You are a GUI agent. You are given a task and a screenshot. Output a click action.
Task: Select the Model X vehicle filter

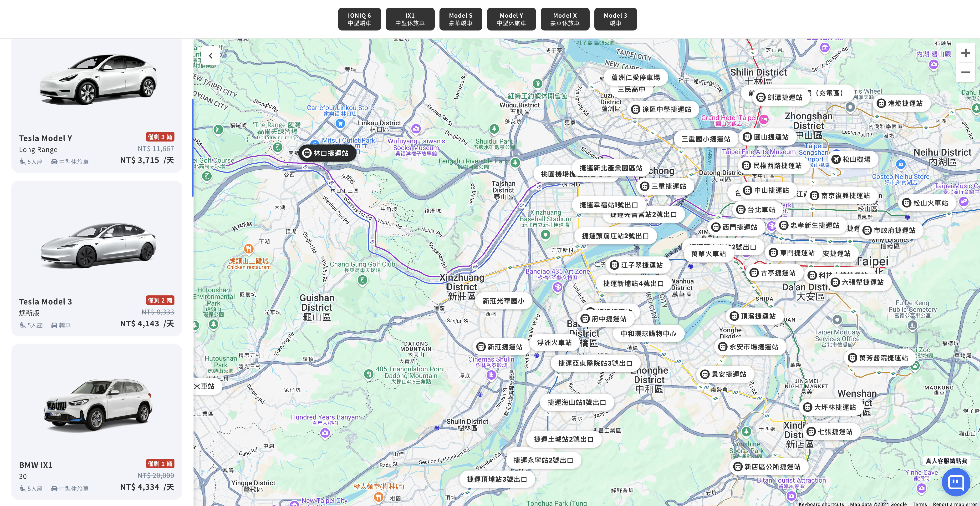coord(565,19)
